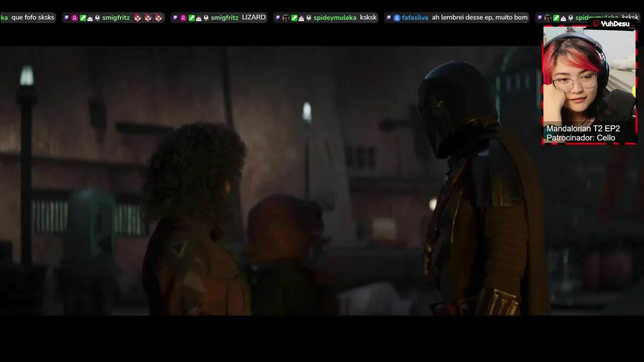Click the Twitch icon in smigfritz's emote message
644x362 pixels.
tap(66, 18)
